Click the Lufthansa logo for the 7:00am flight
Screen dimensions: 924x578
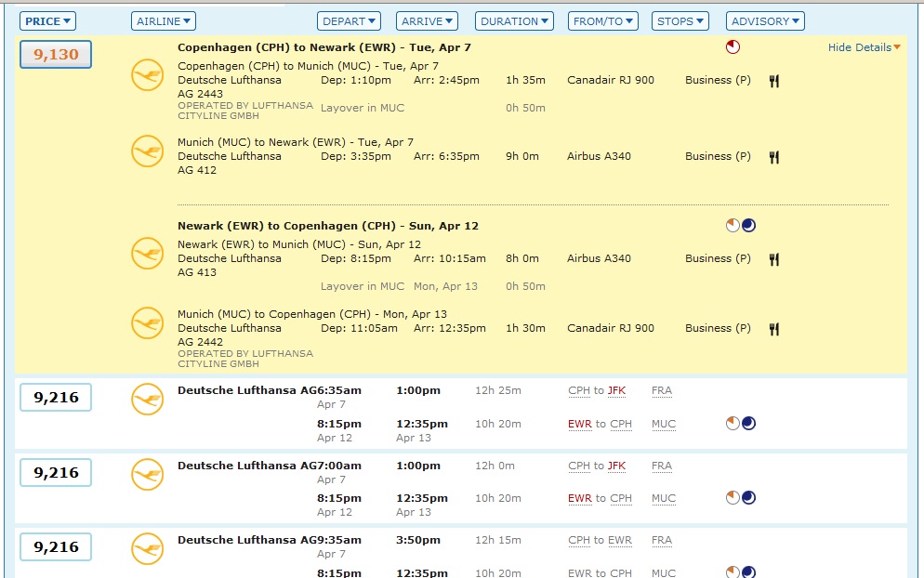click(x=147, y=473)
